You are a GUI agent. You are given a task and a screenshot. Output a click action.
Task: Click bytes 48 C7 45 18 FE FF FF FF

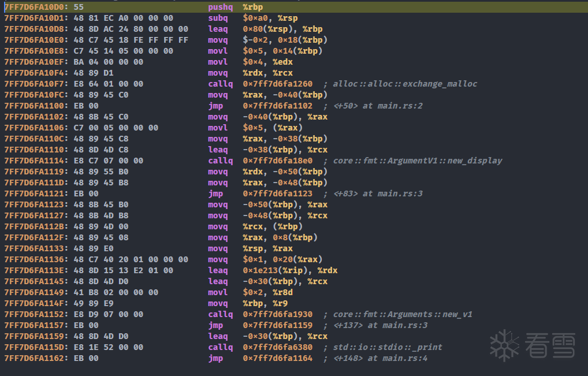[131, 40]
